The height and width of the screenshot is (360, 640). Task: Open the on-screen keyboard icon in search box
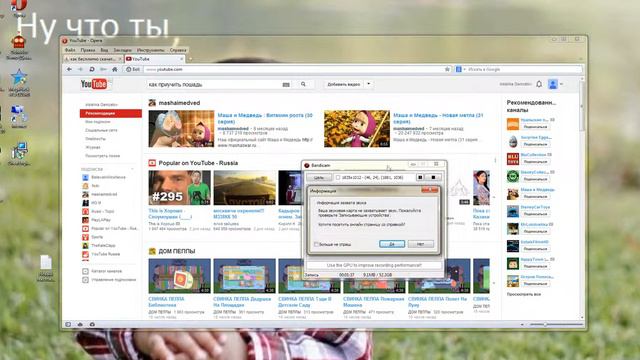[286, 84]
